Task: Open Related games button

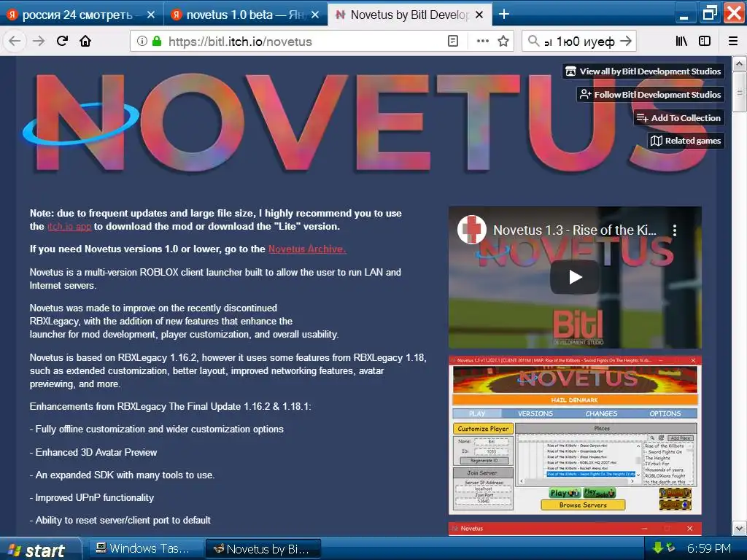Action: 686,141
